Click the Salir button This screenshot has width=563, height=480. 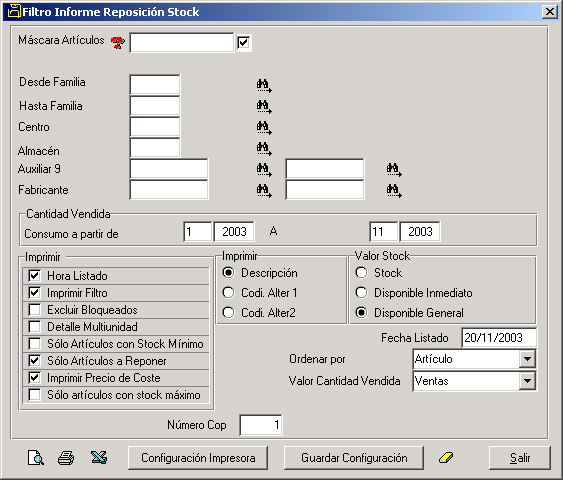tap(520, 458)
